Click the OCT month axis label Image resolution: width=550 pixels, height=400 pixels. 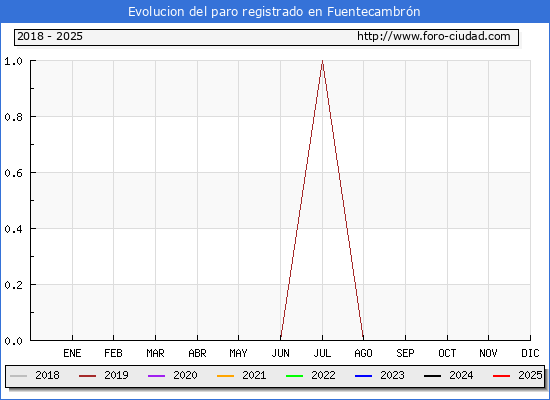click(447, 353)
